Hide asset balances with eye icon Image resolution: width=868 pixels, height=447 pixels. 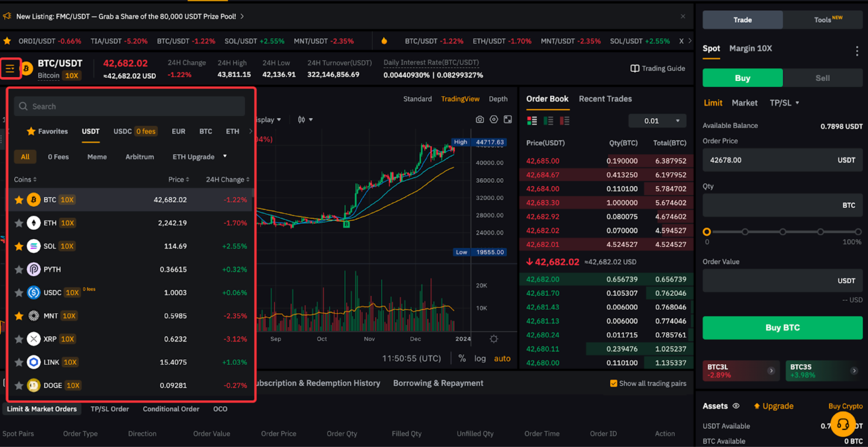click(x=736, y=406)
